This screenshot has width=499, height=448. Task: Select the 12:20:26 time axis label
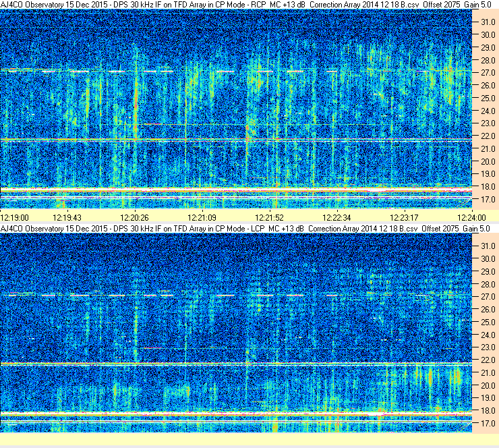tap(134, 218)
